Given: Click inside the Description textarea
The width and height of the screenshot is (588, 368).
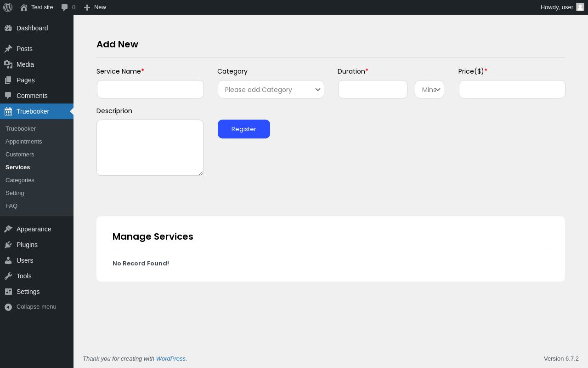Looking at the screenshot, I should [150, 148].
